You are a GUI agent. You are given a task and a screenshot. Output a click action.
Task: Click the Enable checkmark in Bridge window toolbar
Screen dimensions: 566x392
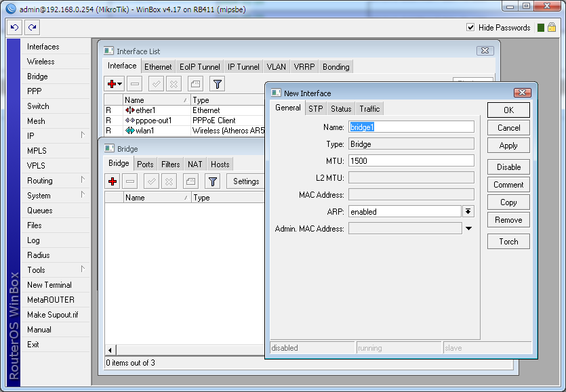(x=152, y=181)
